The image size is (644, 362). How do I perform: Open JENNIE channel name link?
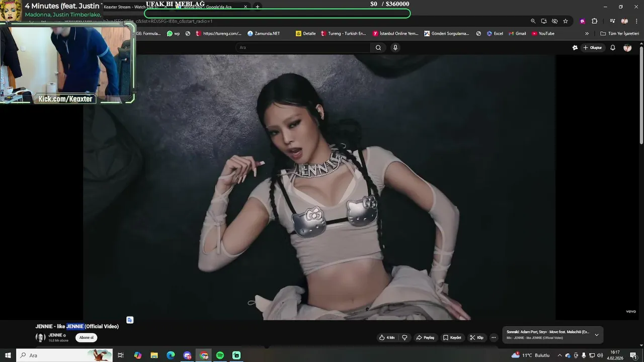coord(55,335)
